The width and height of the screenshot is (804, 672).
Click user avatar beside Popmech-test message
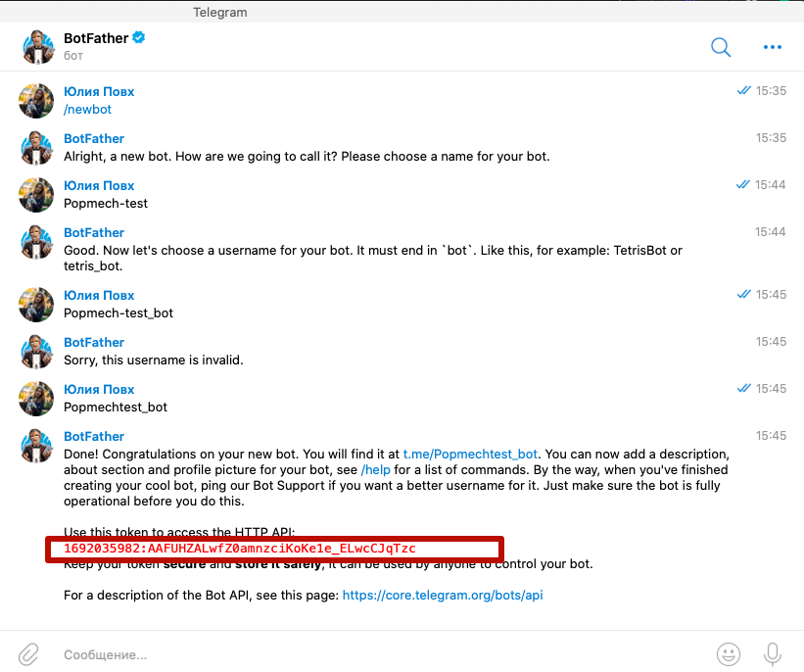coord(36,195)
